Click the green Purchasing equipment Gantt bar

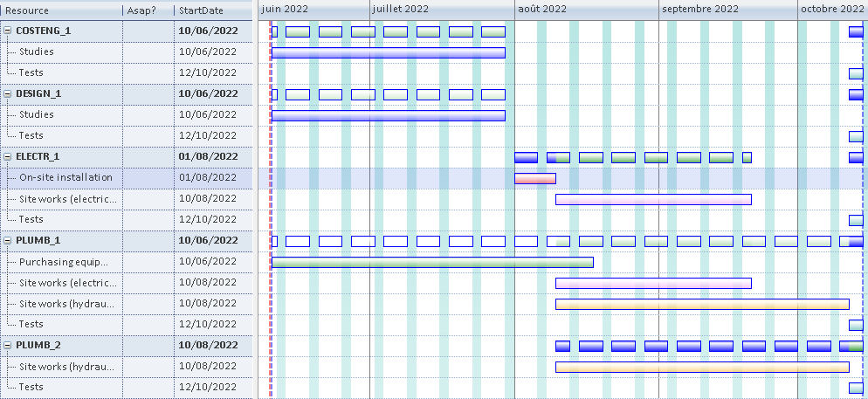point(431,262)
